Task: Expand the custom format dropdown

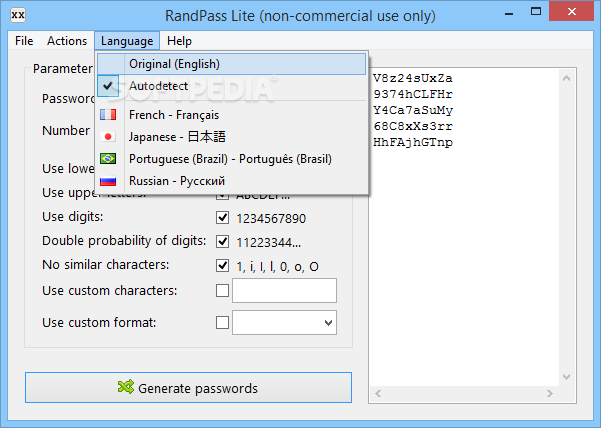Action: (328, 323)
